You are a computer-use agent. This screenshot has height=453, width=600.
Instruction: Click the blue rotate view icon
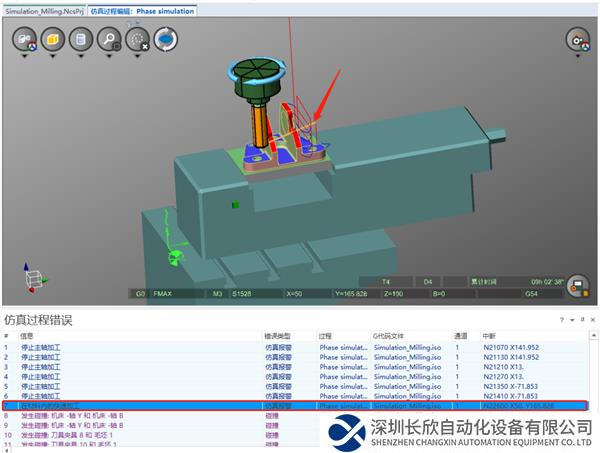point(166,40)
